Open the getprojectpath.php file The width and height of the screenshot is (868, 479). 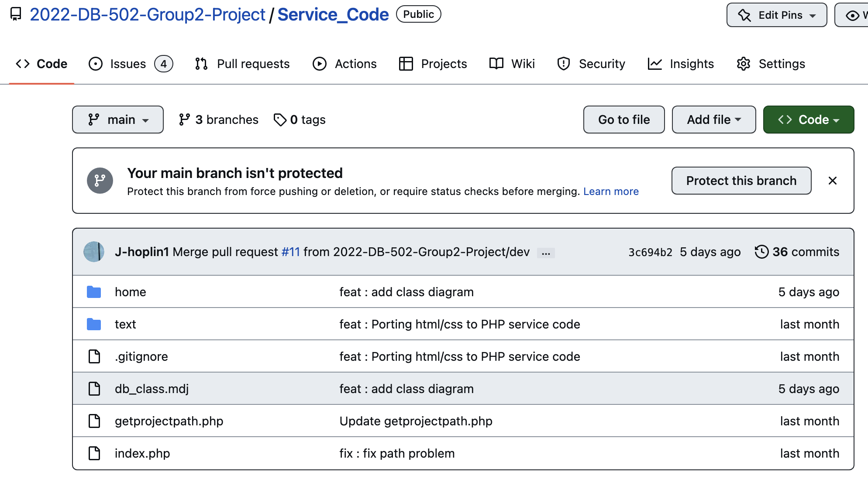[169, 421]
